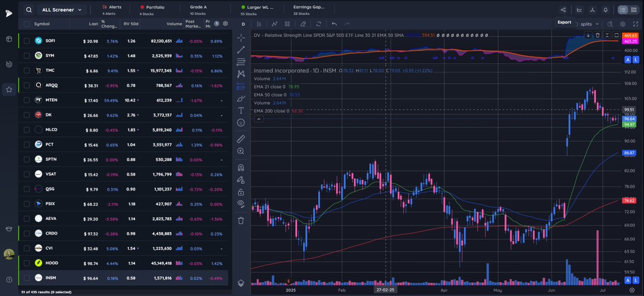Open the object tree layers icon
The height and width of the screenshot is (296, 644).
click(241, 283)
